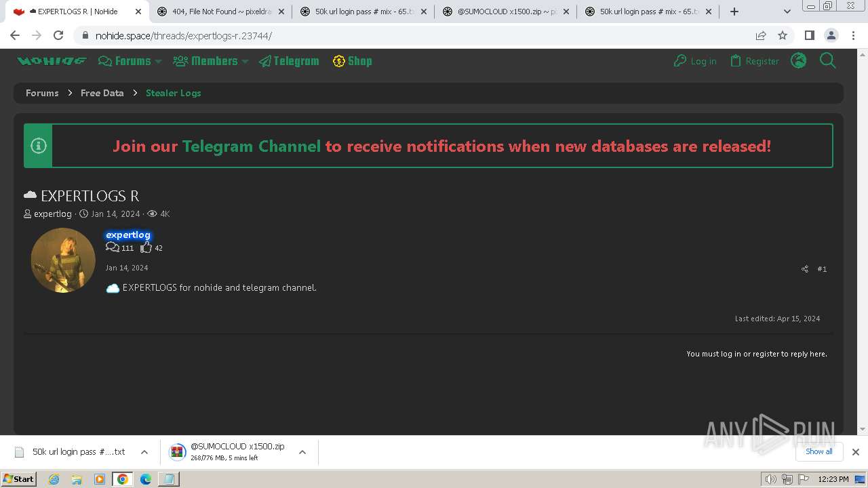
Task: Open the Telegram nav link
Action: pyautogui.click(x=289, y=61)
